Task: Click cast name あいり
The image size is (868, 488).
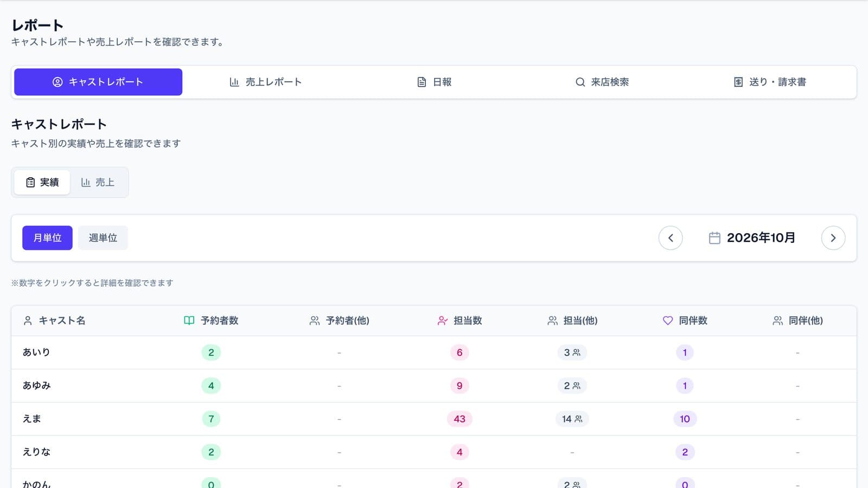Action: 36,352
